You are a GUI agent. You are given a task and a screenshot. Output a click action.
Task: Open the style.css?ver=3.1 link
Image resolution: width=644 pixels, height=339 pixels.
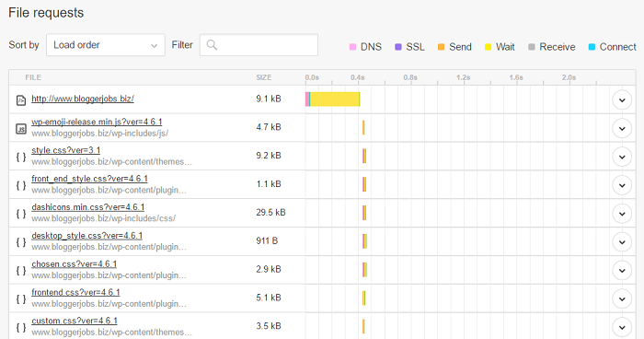(65, 150)
